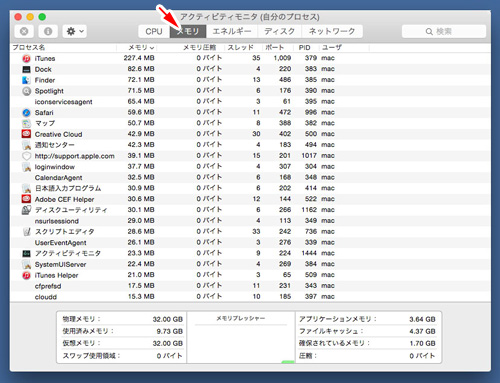Select the ディスクユーティリティ icon
Viewport: 500px width, 383px height.
coord(26,210)
